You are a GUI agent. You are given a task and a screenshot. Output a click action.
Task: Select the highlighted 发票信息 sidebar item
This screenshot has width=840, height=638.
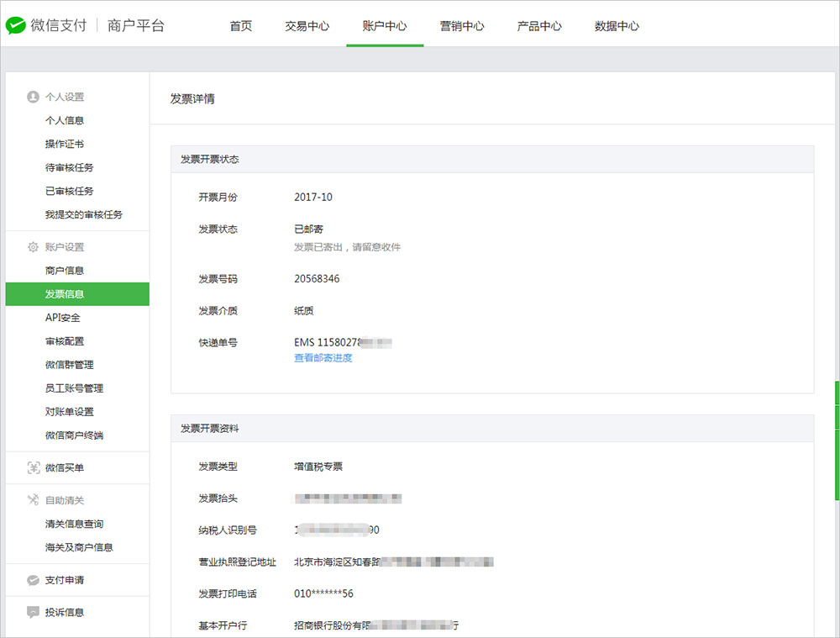77,294
